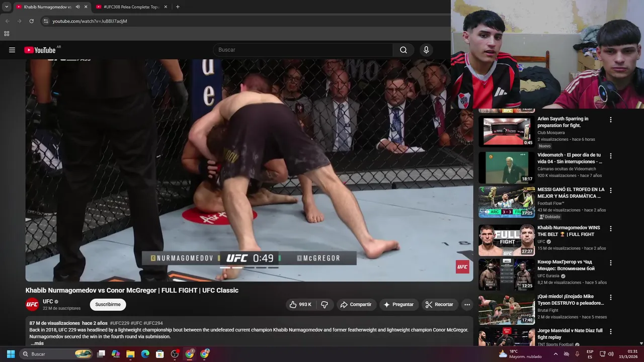Open the #UFC229 hashtag link
Screen dimensions: 644x362
pos(119,323)
